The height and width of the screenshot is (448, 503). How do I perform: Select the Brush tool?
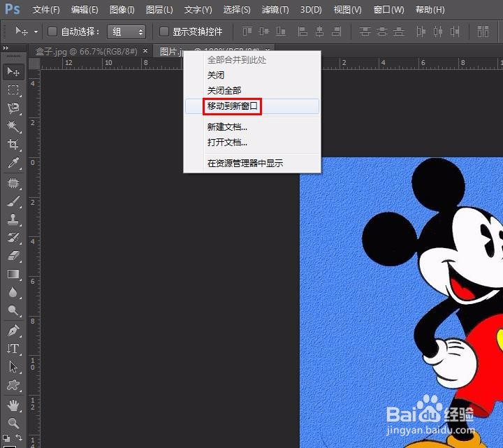coord(13,201)
